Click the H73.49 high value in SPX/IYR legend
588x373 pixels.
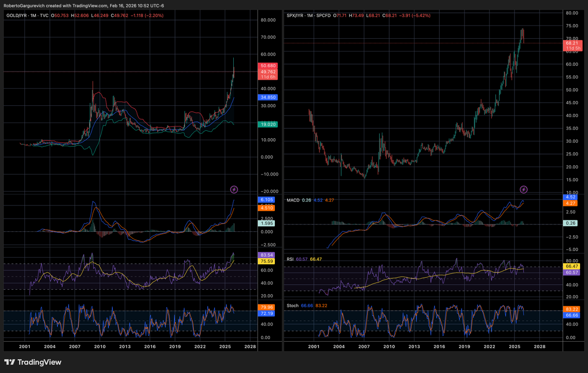pyautogui.click(x=357, y=16)
